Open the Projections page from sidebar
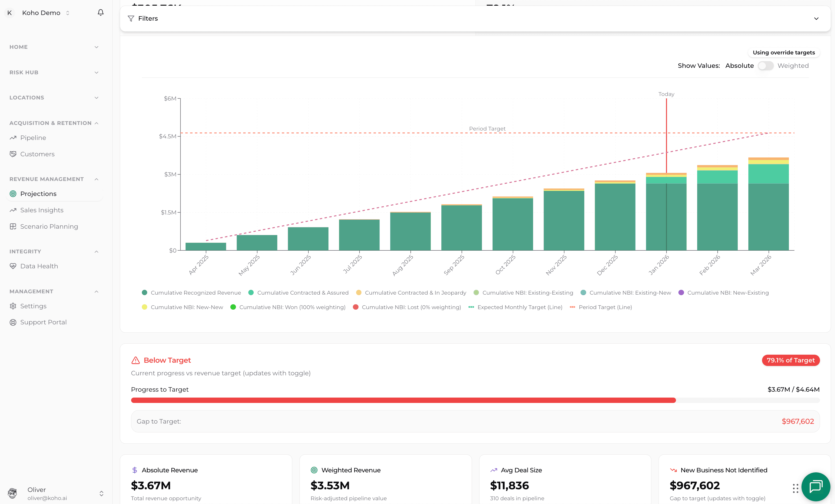835x504 pixels. tap(38, 193)
